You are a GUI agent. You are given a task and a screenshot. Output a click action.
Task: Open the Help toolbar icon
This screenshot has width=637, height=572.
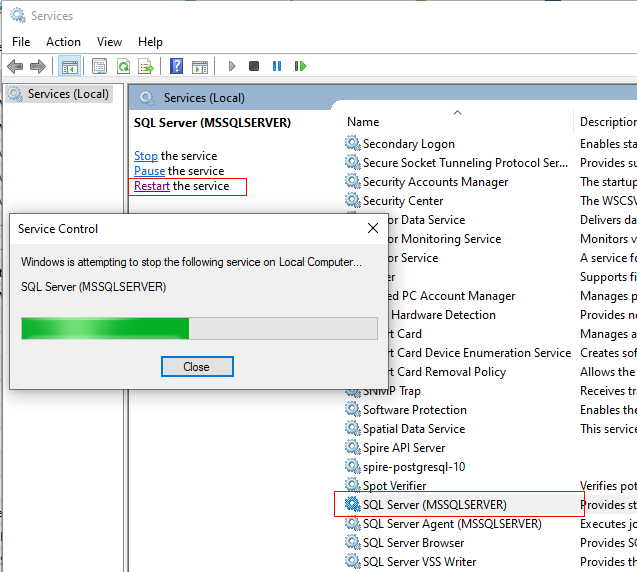[x=176, y=66]
